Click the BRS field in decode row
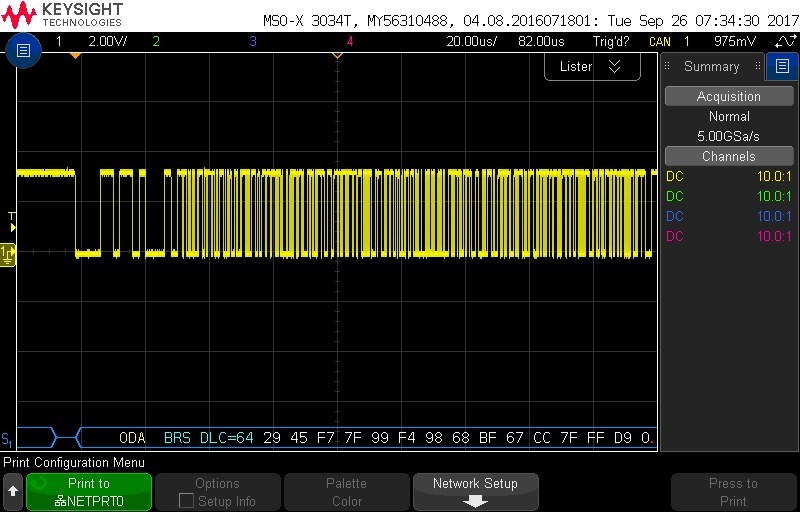Viewport: 800px width, 512px height. click(177, 438)
